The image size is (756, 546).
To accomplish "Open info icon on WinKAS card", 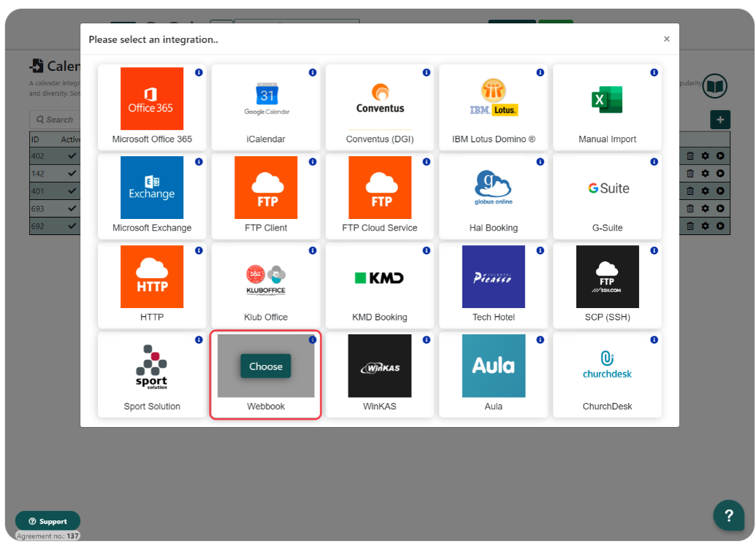I will click(427, 339).
